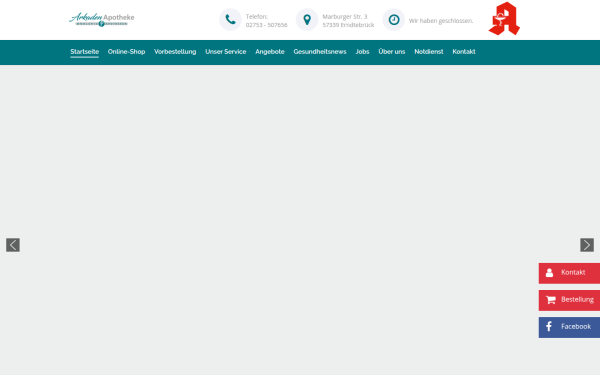Open the Jobs page

pos(362,52)
